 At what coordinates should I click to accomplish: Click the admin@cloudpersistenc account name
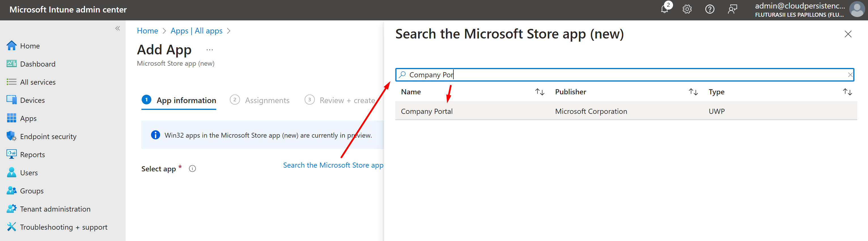tap(800, 6)
